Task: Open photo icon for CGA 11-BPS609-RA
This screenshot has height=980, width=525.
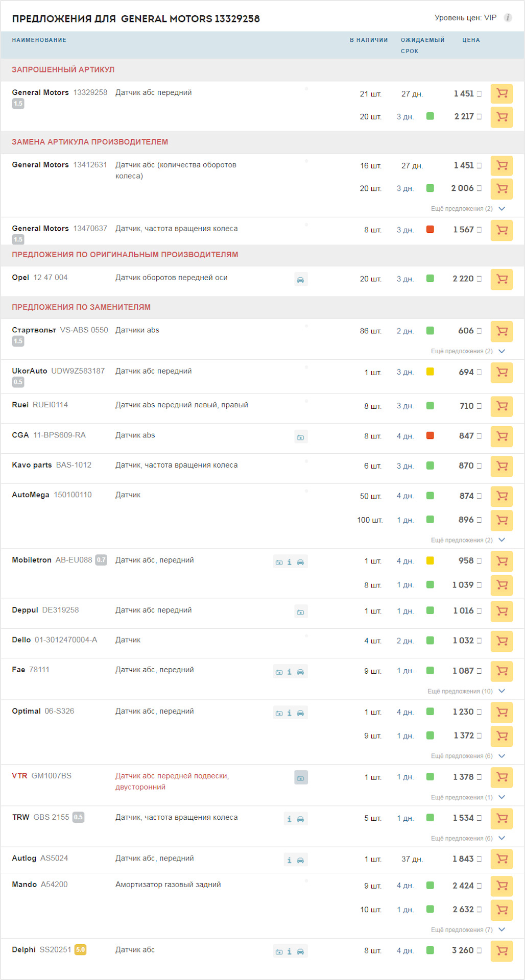Action: coord(301,437)
